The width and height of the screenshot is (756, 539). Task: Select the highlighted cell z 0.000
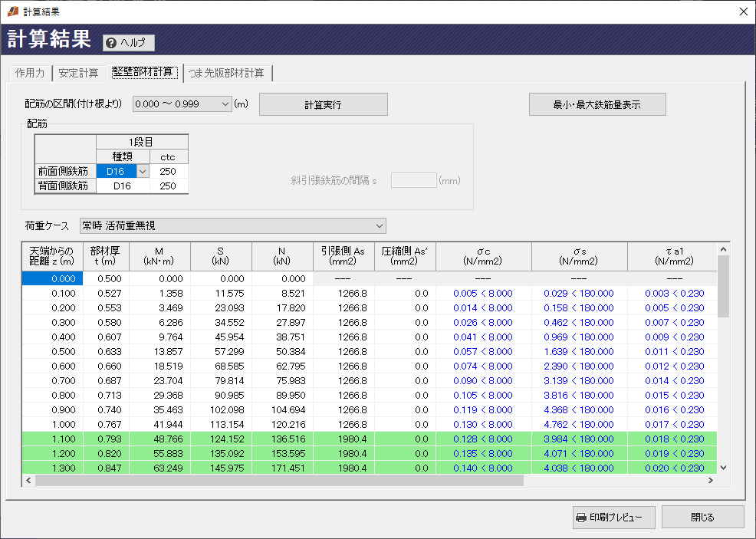pos(53,278)
